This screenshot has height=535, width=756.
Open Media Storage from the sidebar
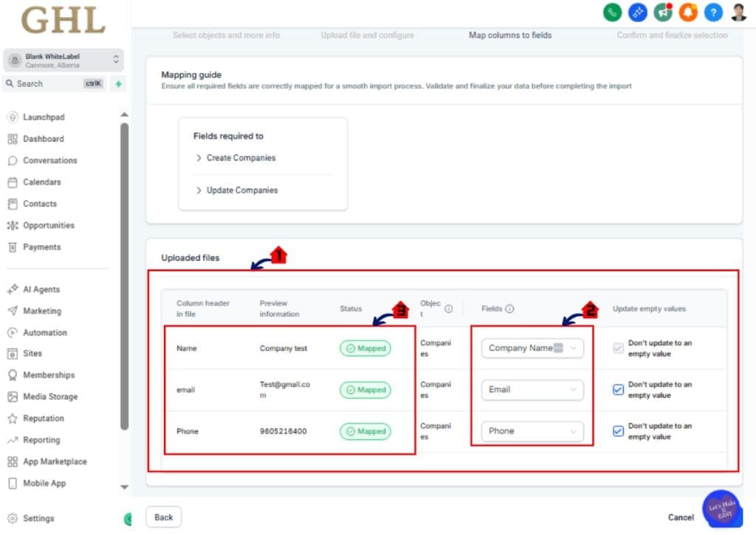click(x=13, y=396)
